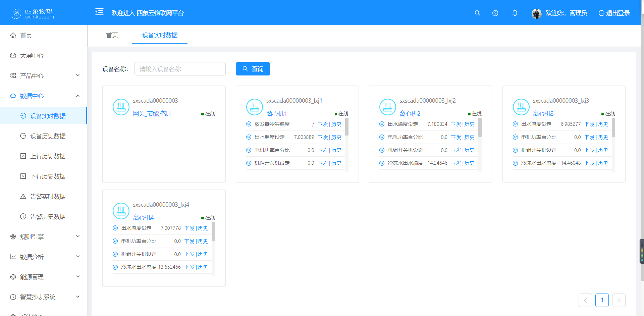Screen dimensions: 644x316
Task: Click the 离心机1 data list scrollbar
Action: pos(347,127)
